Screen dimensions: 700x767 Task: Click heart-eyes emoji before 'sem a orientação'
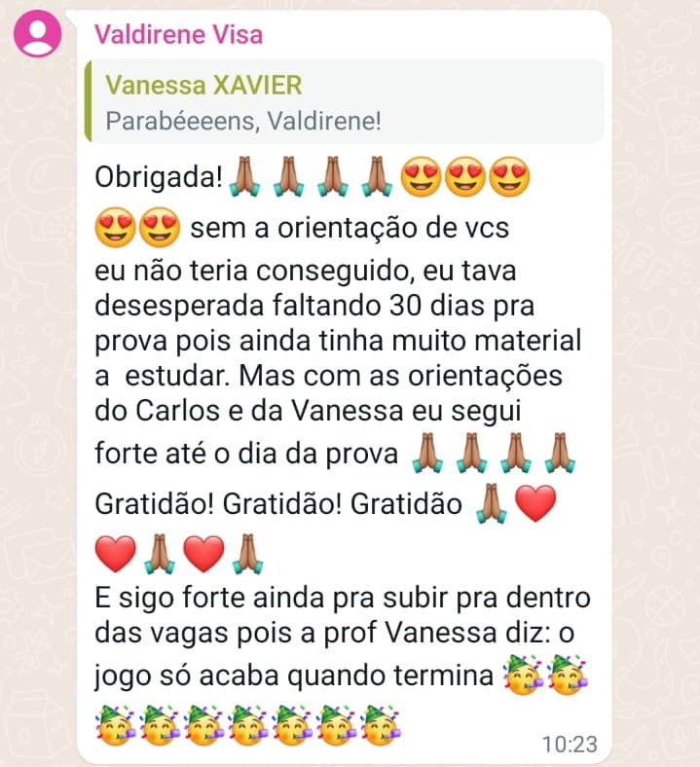coord(160,227)
